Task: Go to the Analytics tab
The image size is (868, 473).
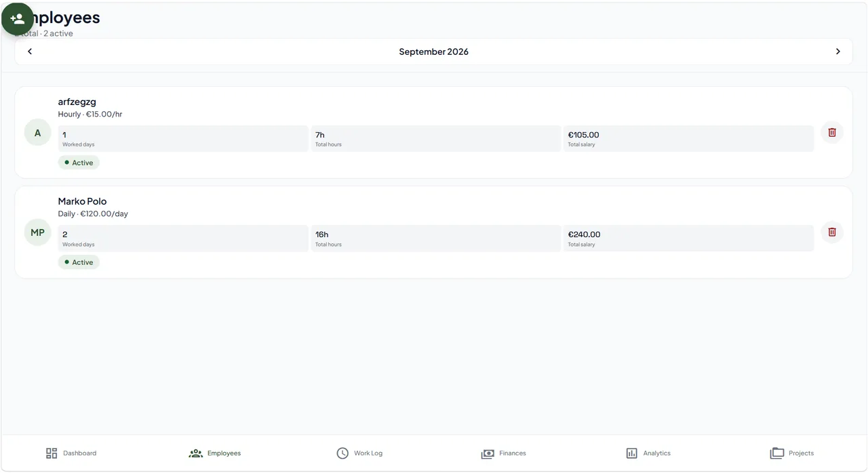Action: [x=648, y=453]
